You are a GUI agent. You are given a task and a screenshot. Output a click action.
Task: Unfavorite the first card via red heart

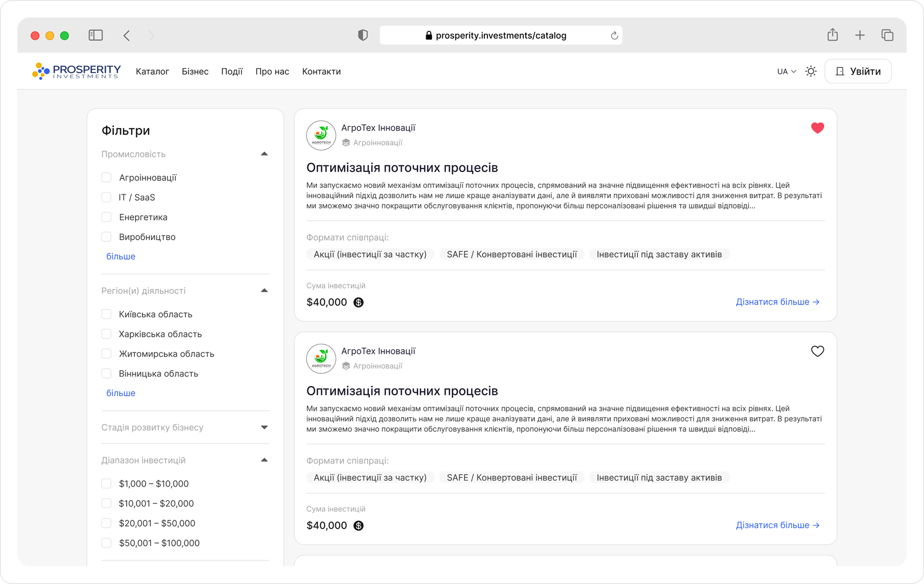point(817,128)
